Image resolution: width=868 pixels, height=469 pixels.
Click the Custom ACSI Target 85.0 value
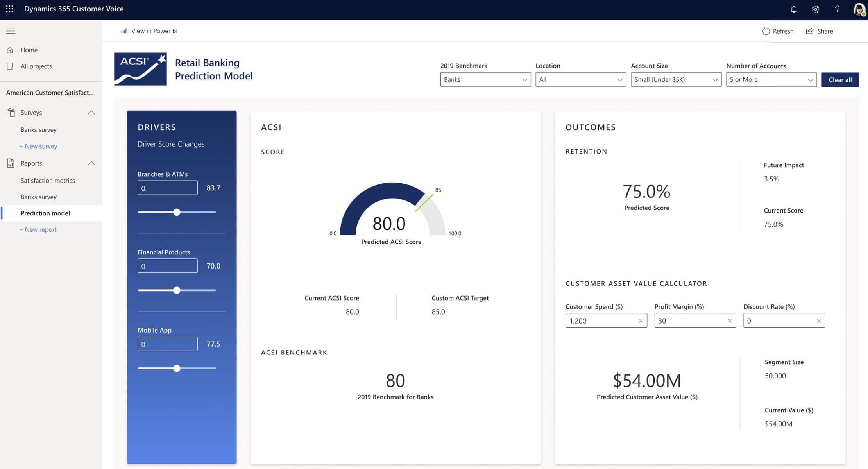point(438,312)
